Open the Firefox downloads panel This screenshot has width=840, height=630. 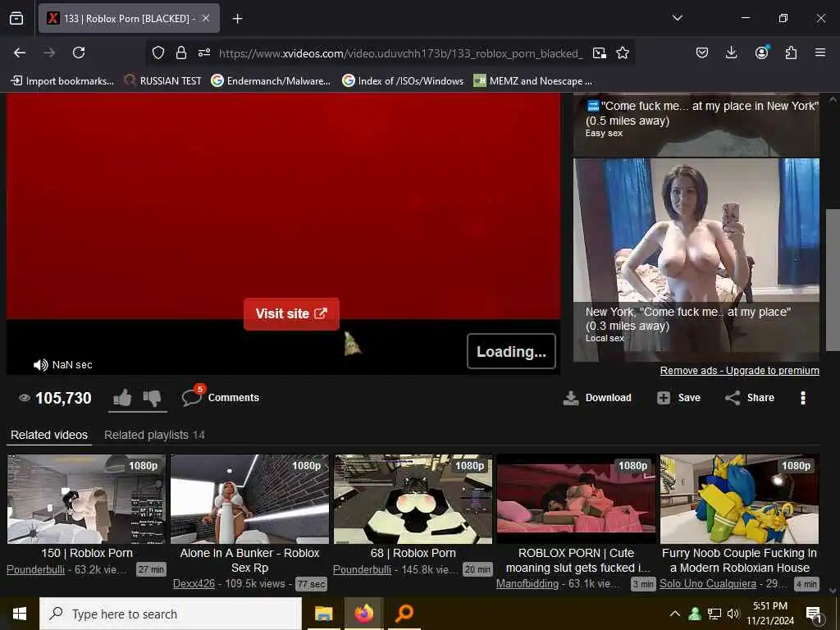tap(731, 52)
